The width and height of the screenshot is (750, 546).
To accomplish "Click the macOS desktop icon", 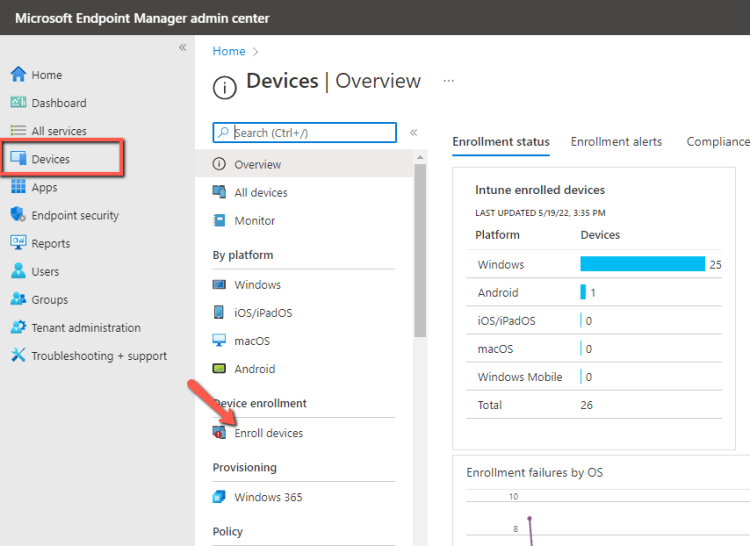I will pos(219,340).
